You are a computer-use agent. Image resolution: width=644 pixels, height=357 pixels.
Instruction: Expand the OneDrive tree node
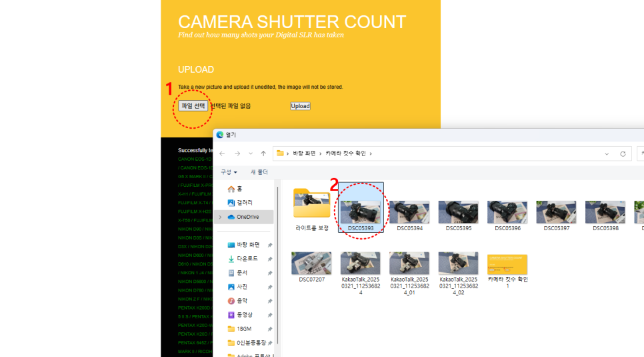[x=220, y=217]
